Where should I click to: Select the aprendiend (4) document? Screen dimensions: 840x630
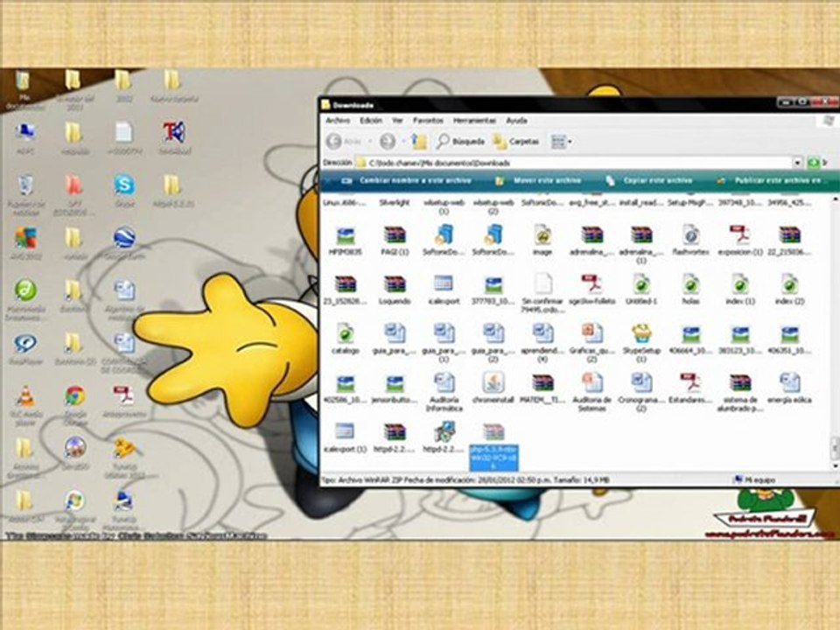coord(542,343)
